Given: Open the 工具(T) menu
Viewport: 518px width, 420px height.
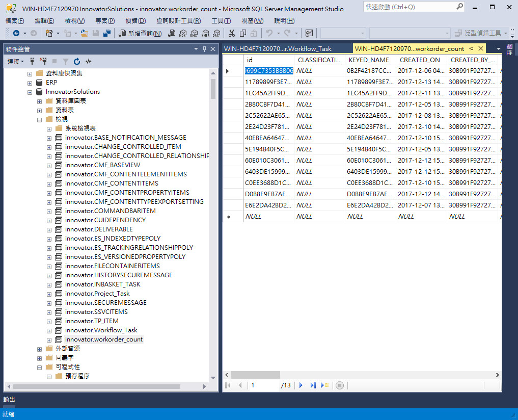Looking at the screenshot, I should (221, 21).
